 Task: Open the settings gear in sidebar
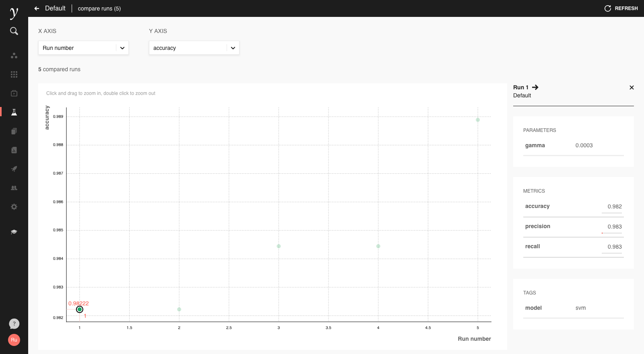[14, 207]
